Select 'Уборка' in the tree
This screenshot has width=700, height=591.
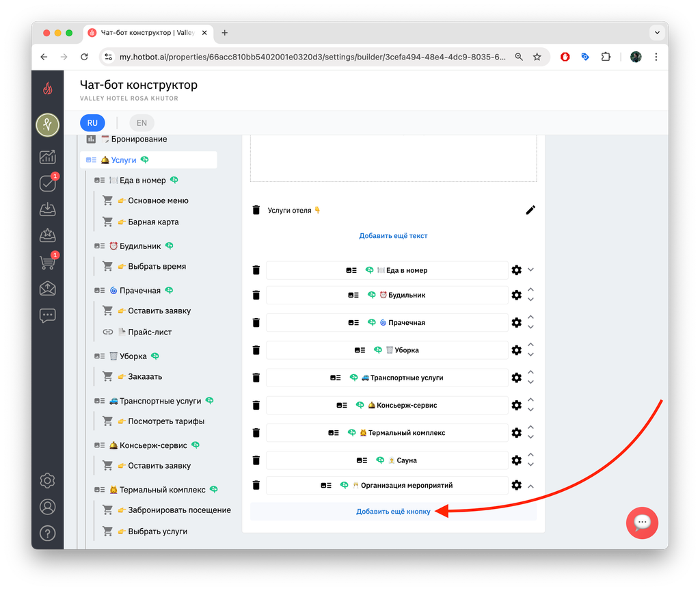coord(133,356)
